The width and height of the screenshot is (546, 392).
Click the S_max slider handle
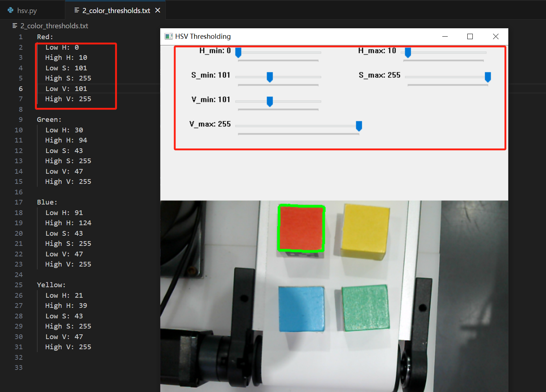[x=488, y=77]
